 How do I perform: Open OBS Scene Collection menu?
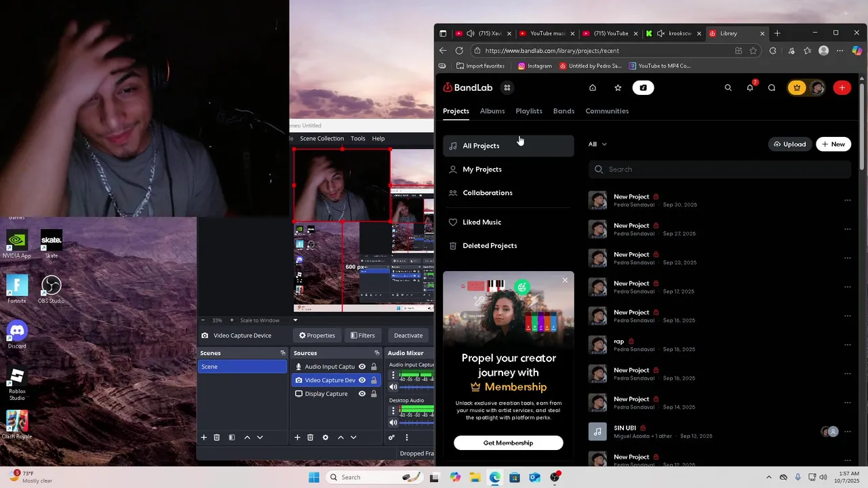321,138
